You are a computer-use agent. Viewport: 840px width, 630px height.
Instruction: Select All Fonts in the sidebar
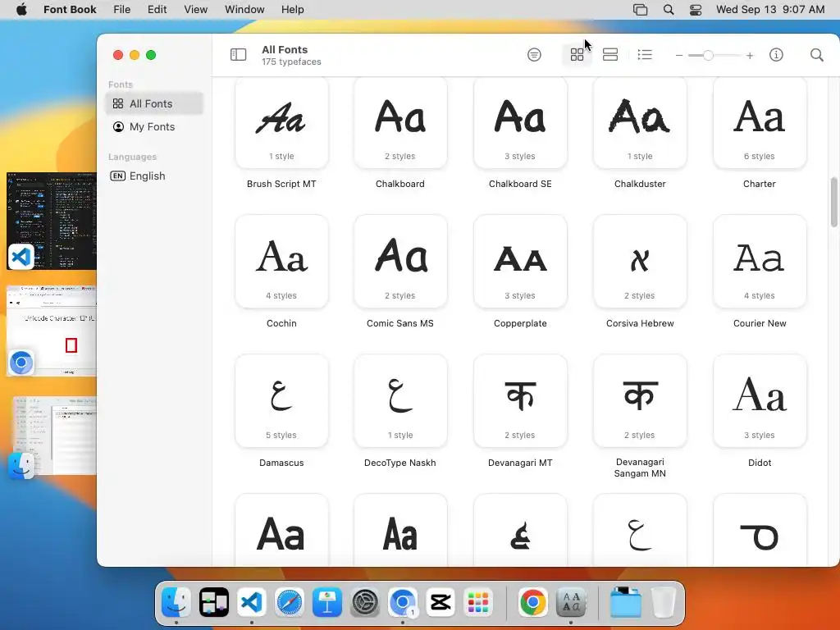[x=154, y=103]
